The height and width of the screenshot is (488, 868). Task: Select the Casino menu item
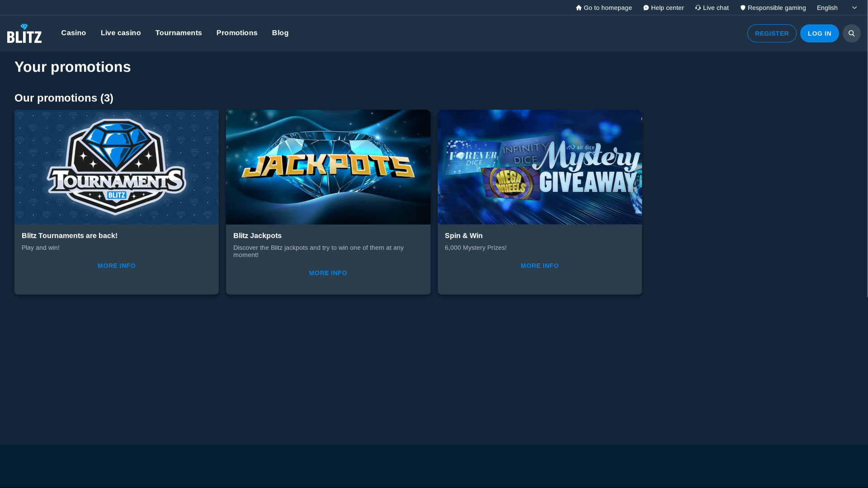pyautogui.click(x=73, y=33)
